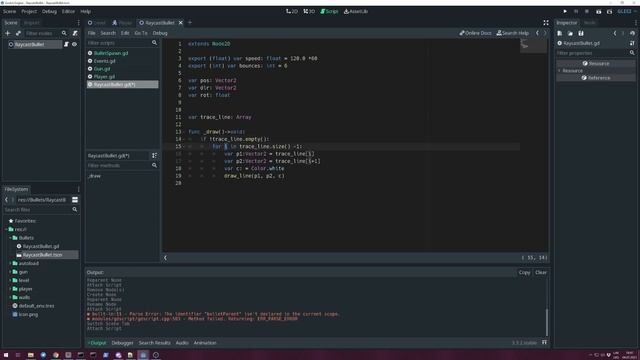This screenshot has width=640, height=360.
Task: Open the Editor menu
Action: [x=68, y=11]
